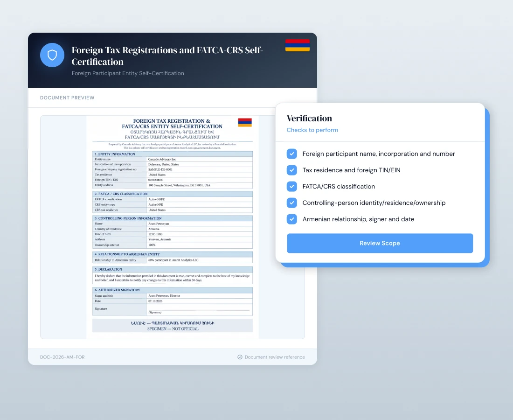Click the SPECIMEN — NOT OFFICIAL banner
Viewport: 513px width, 420px height.
coord(173,325)
